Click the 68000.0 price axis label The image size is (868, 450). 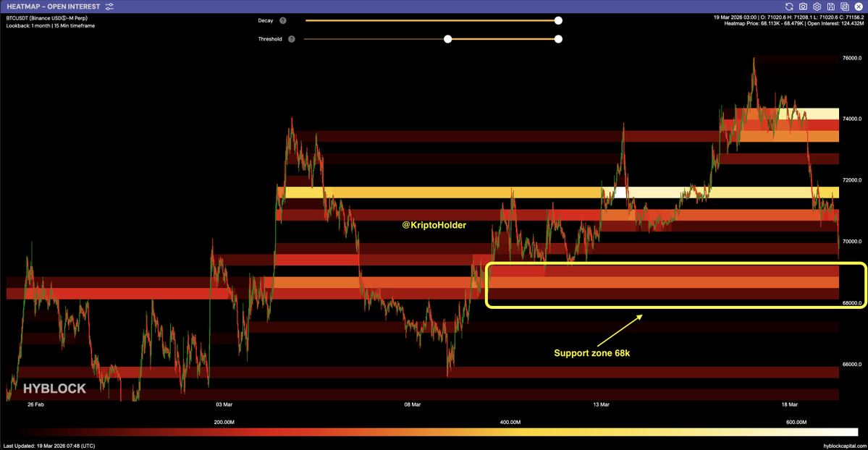[x=852, y=303]
